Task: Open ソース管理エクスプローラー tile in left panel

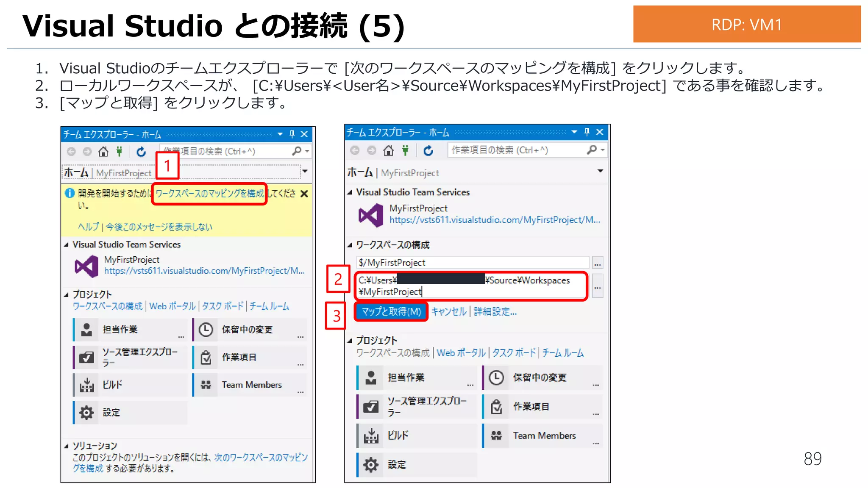Action: click(130, 357)
